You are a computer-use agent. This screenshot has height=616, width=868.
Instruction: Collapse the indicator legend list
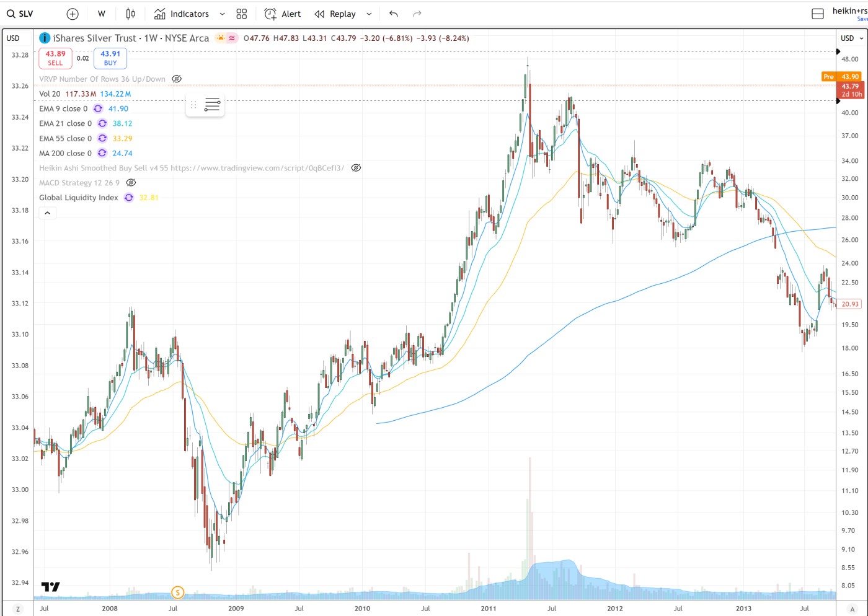pyautogui.click(x=48, y=213)
